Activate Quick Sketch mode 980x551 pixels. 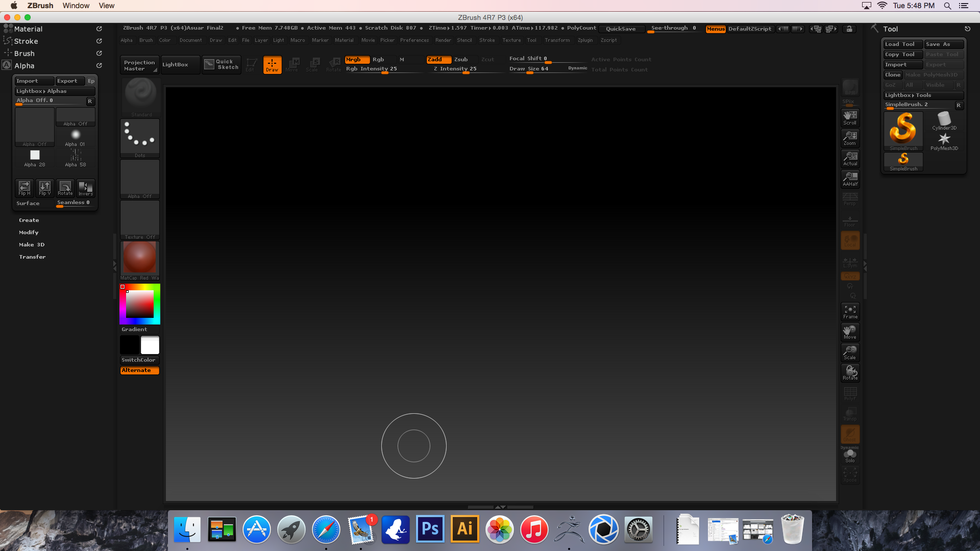(221, 64)
